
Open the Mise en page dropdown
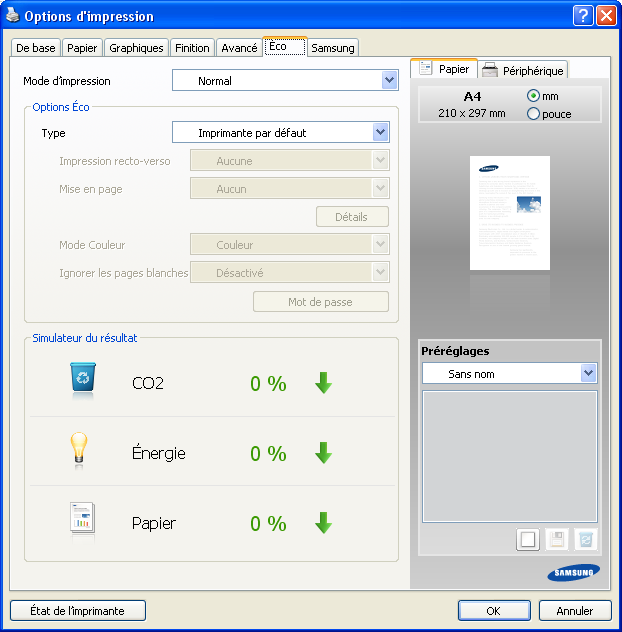[x=290, y=189]
